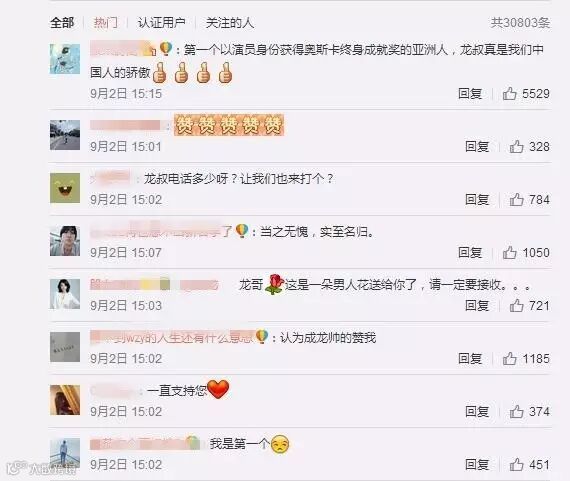This screenshot has height=481, width=570.
Task: Open the 热门 comments tab
Action: pos(106,23)
